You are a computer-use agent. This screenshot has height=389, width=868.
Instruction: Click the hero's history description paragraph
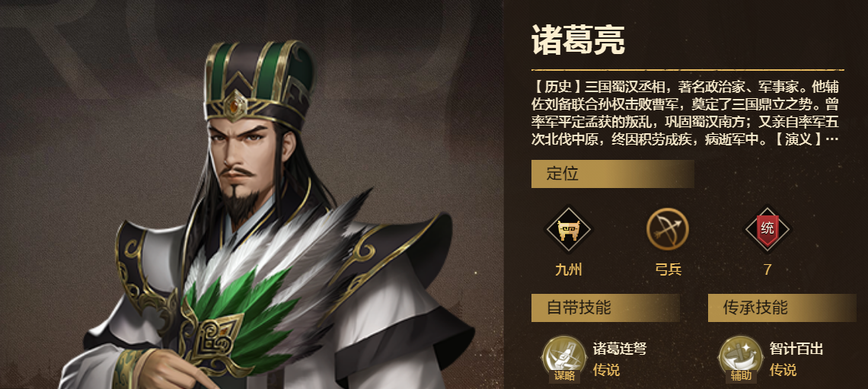(x=685, y=113)
